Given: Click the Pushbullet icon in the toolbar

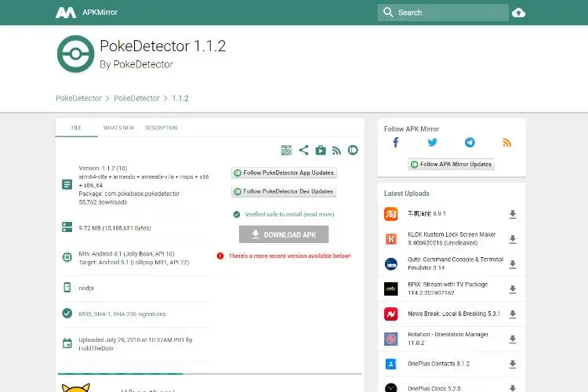Looking at the screenshot, I should 353,150.
